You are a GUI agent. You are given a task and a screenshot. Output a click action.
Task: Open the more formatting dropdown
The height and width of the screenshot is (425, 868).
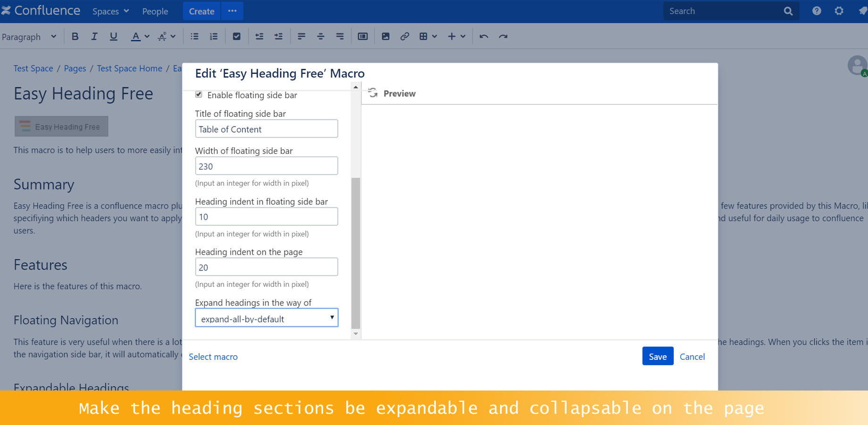167,36
